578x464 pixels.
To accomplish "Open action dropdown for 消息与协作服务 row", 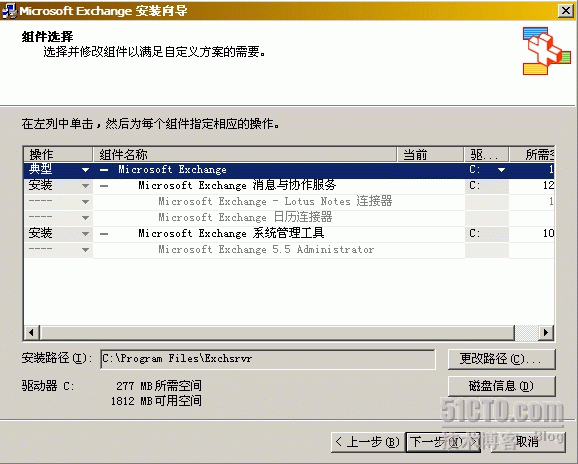I will pos(86,186).
